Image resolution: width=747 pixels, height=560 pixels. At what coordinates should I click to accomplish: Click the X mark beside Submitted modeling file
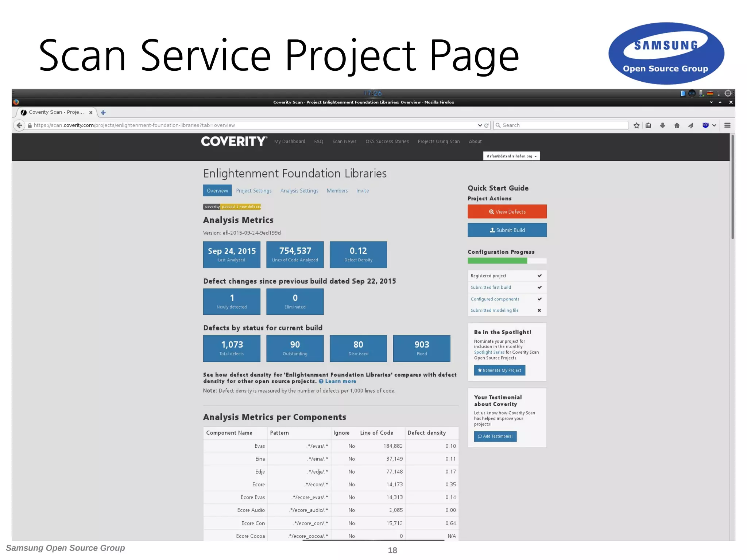tap(539, 311)
